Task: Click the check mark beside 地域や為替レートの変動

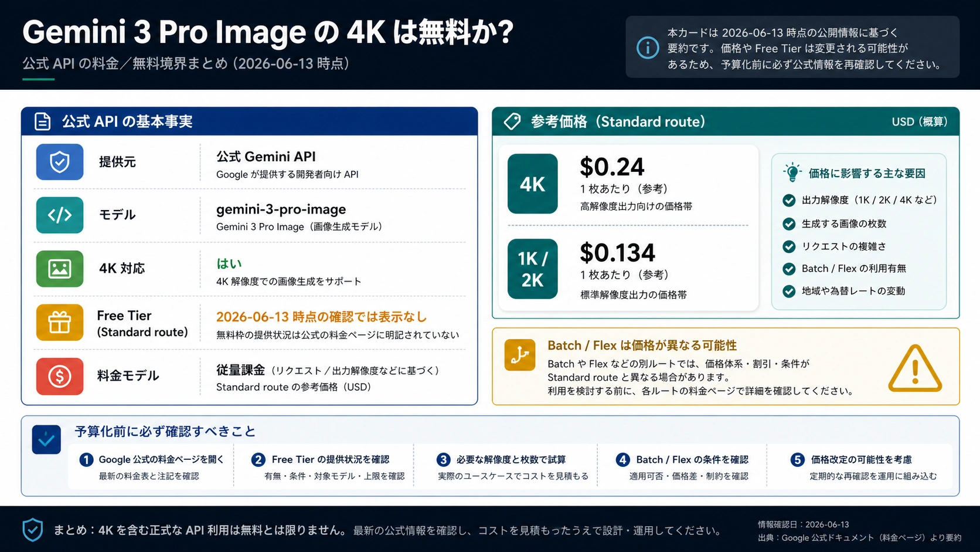Action: tap(789, 291)
